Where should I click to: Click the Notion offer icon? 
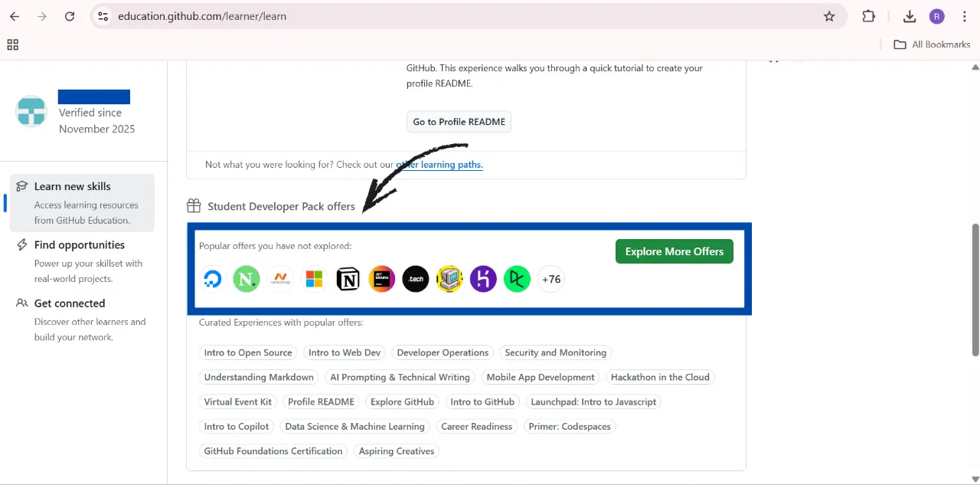(x=348, y=279)
